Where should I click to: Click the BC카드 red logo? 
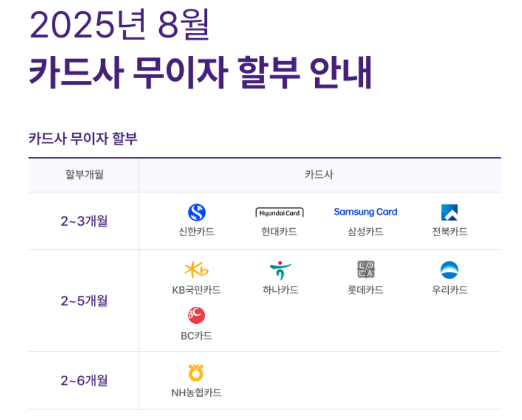point(196,316)
